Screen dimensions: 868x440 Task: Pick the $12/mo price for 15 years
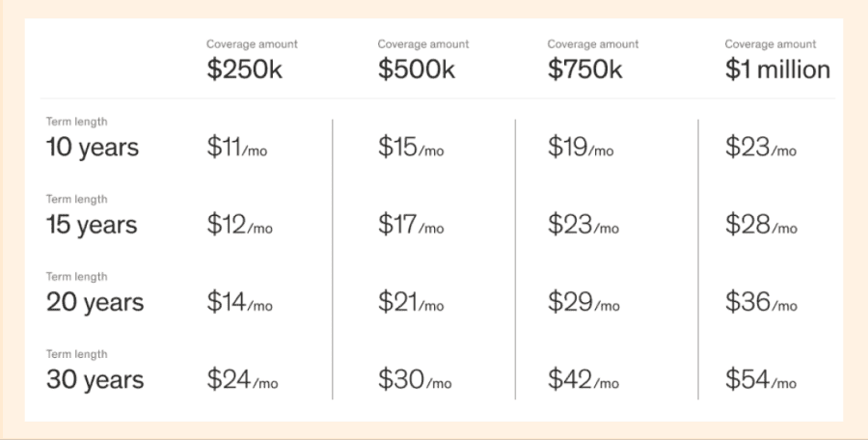click(x=240, y=225)
